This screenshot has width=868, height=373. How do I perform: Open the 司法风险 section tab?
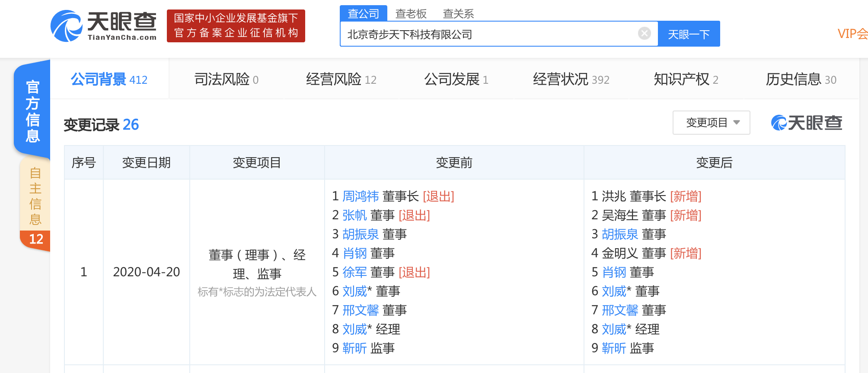(x=226, y=79)
